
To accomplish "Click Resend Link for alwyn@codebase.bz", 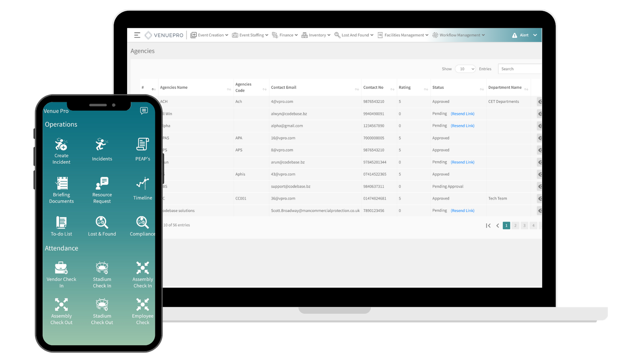I will click(x=462, y=114).
